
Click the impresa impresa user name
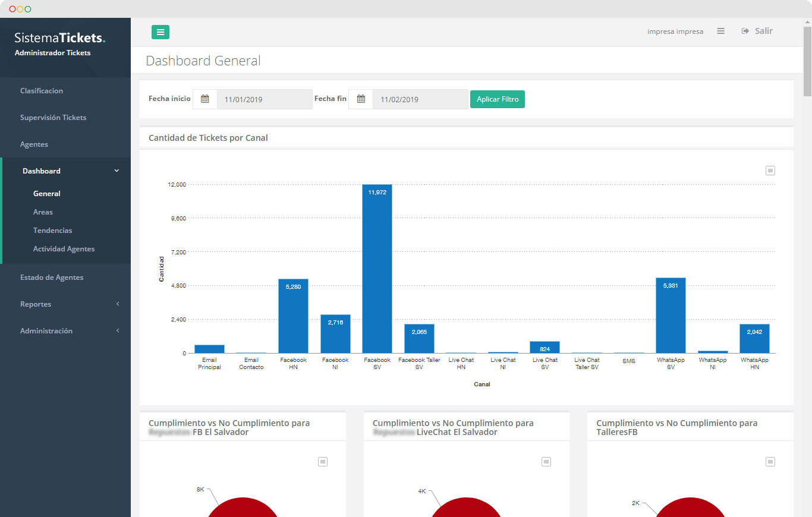click(675, 31)
